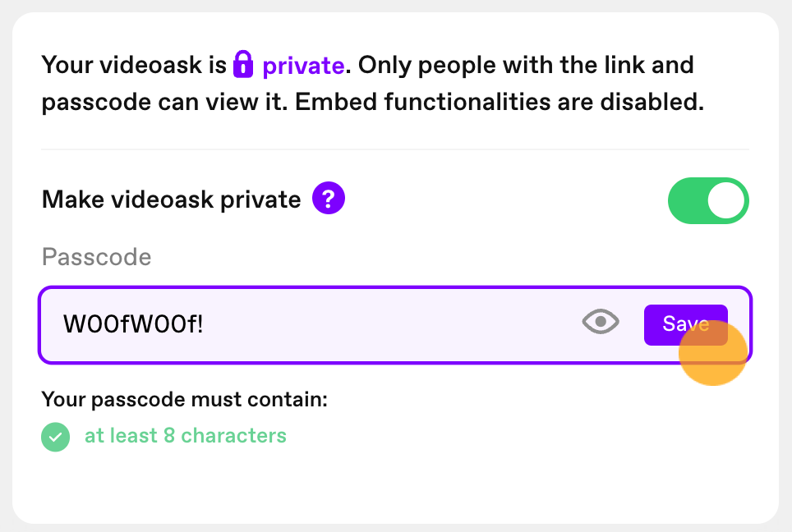Click the "Your videoask is" text
The height and width of the screenshot is (532, 792).
(x=134, y=65)
